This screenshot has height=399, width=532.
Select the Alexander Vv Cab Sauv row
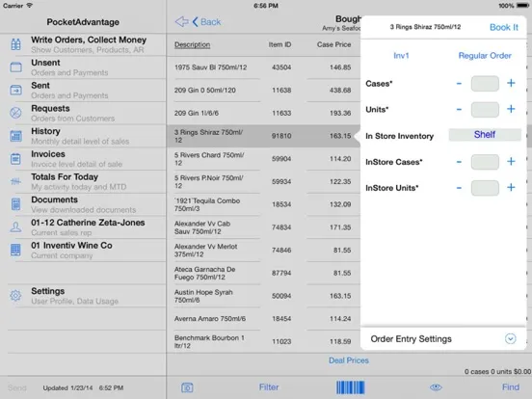click(x=263, y=227)
